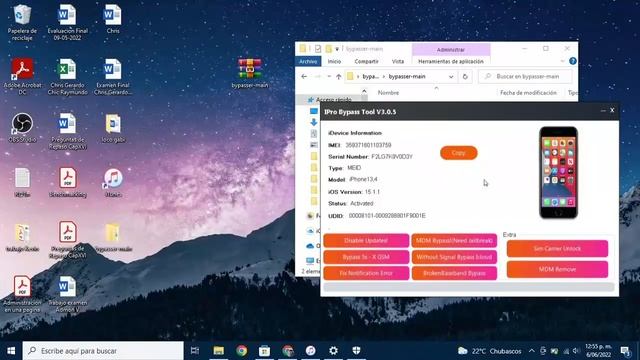Select Evaluacion Final Word document icon

pos(67,22)
